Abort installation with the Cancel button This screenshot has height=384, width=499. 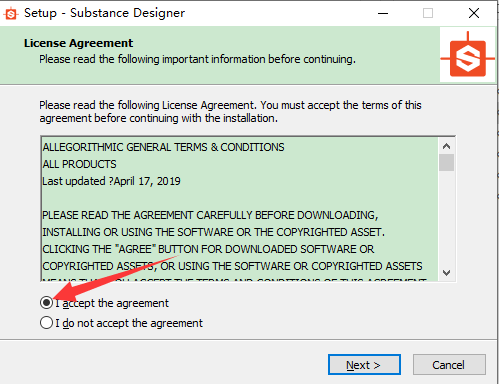click(449, 365)
